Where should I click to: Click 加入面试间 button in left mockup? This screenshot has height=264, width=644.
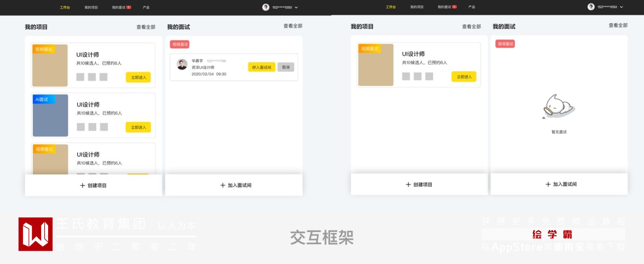234,185
